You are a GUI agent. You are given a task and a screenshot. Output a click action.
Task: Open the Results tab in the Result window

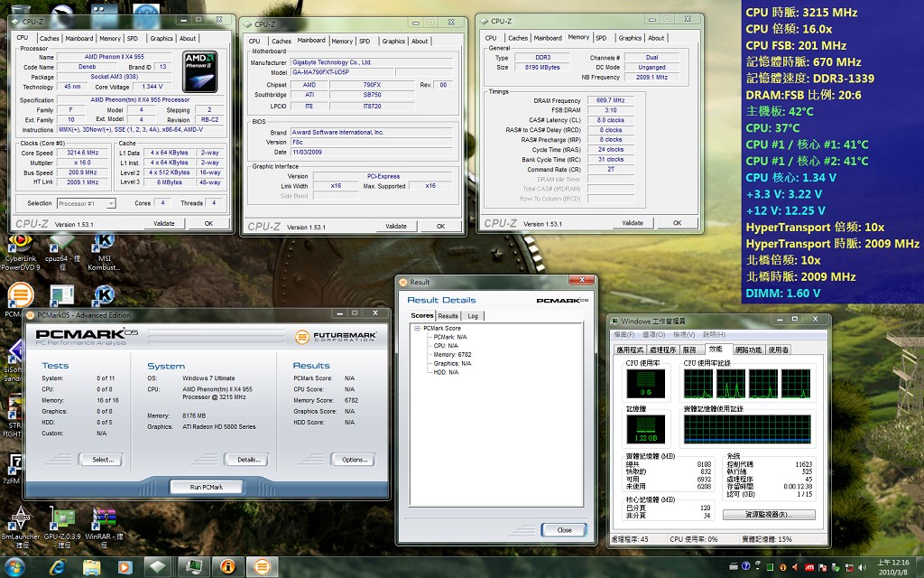click(x=448, y=316)
